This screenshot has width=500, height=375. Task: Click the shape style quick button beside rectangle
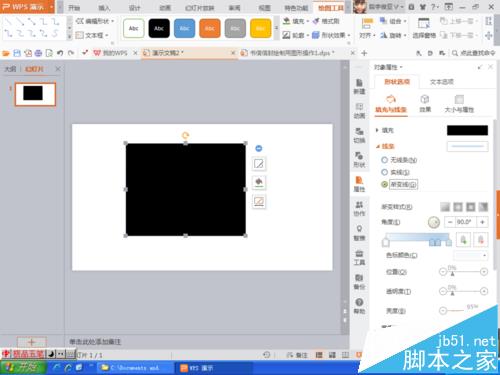coord(259,164)
